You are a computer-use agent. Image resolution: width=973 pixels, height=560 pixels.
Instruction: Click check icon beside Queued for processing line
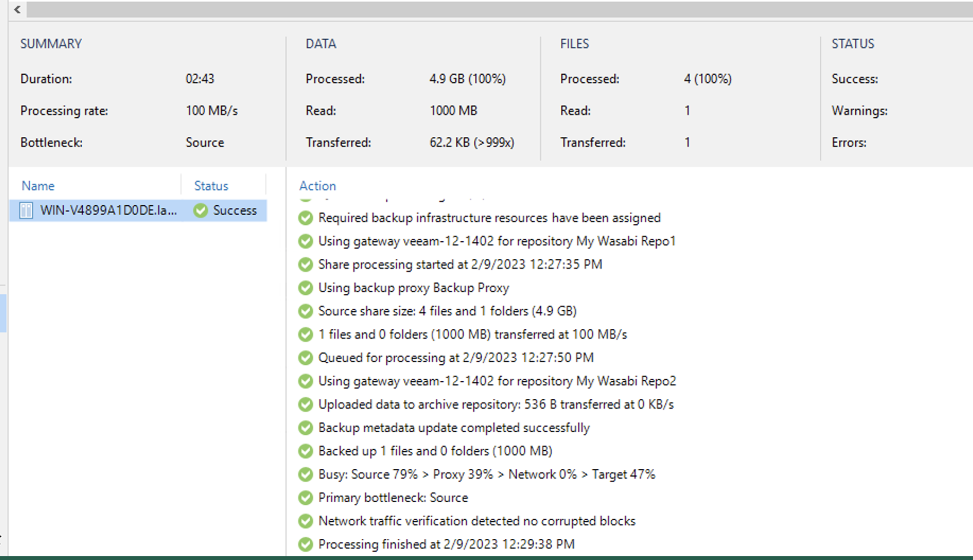[x=306, y=358]
